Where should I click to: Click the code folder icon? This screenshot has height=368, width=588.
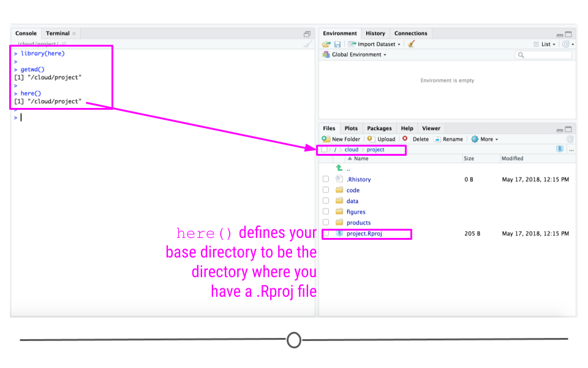(339, 190)
